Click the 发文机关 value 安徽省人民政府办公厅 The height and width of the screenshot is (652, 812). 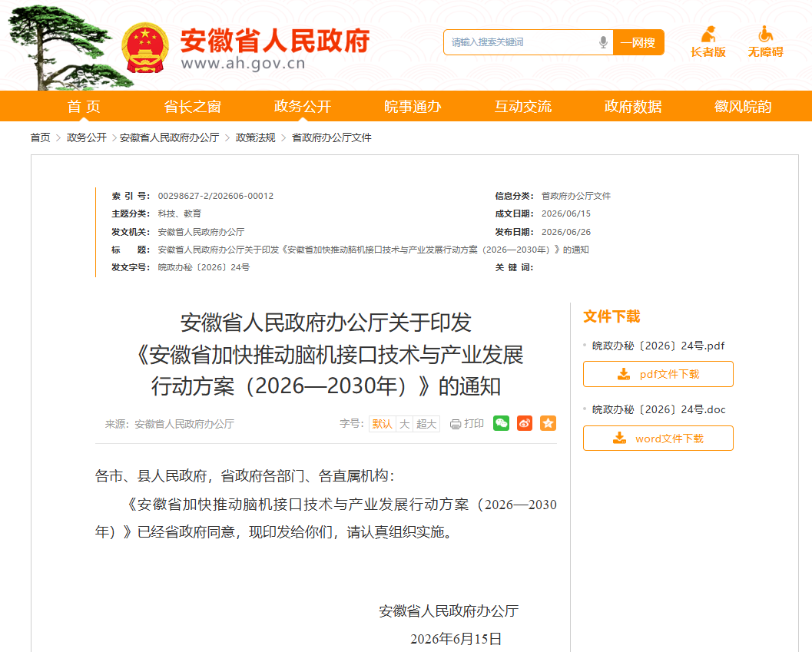point(201,232)
